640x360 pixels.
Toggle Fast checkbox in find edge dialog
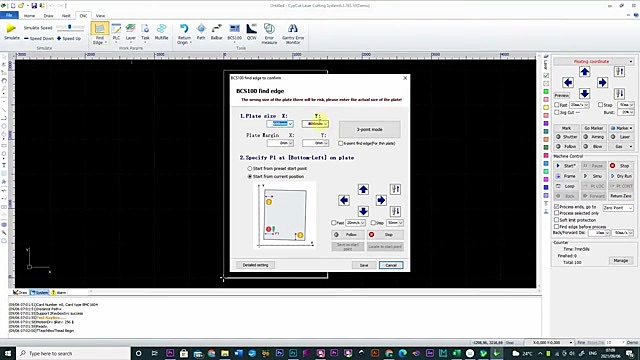[x=333, y=223]
